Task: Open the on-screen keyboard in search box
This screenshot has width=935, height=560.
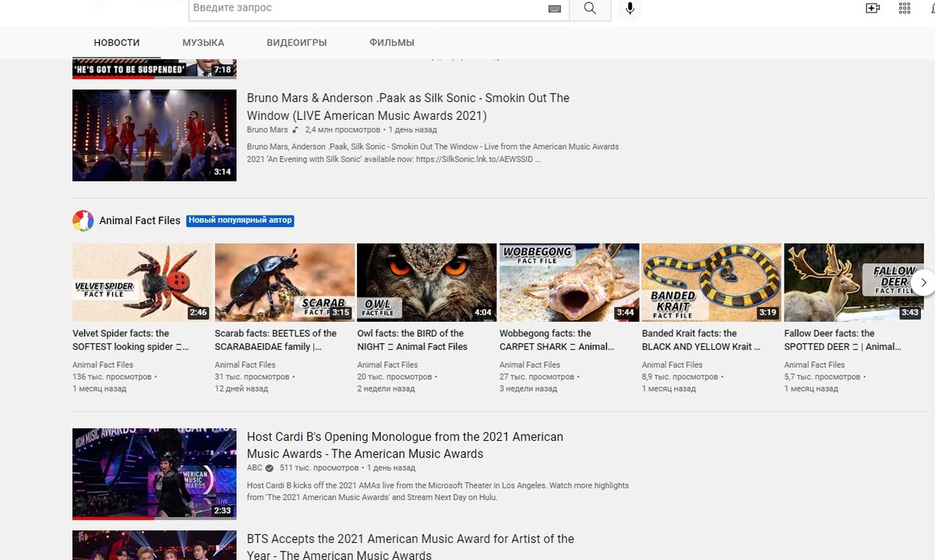Action: [555, 9]
